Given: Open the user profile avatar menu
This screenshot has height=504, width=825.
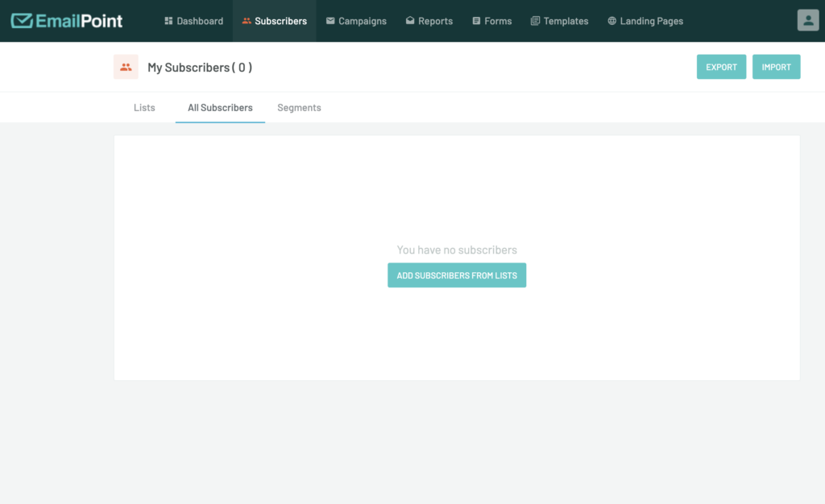Looking at the screenshot, I should [x=807, y=21].
